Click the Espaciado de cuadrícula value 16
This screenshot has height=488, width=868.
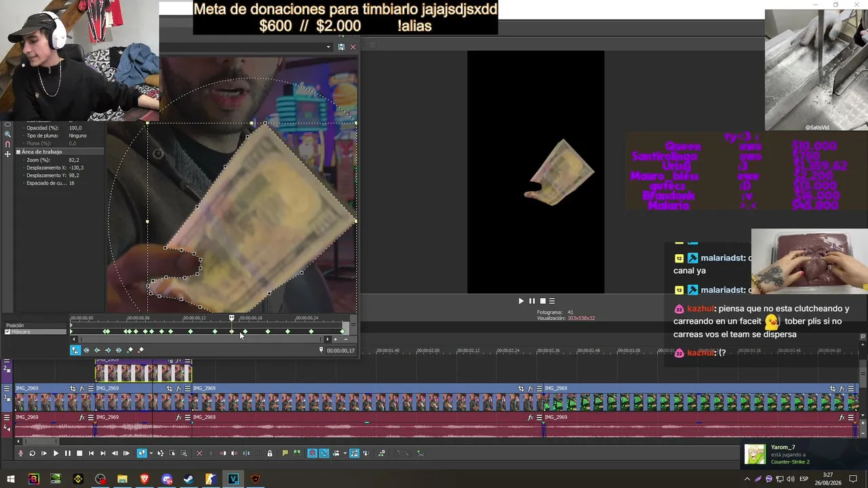click(x=72, y=183)
